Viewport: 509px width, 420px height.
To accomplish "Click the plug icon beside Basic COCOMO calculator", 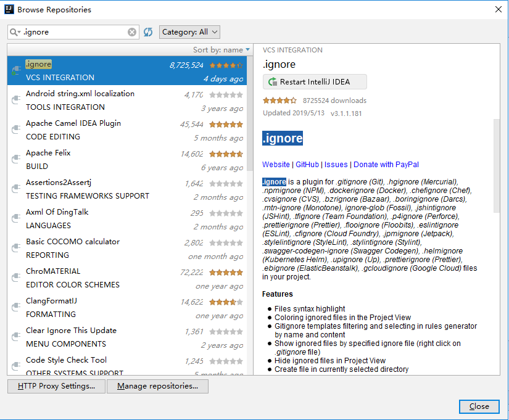I will click(x=16, y=248).
